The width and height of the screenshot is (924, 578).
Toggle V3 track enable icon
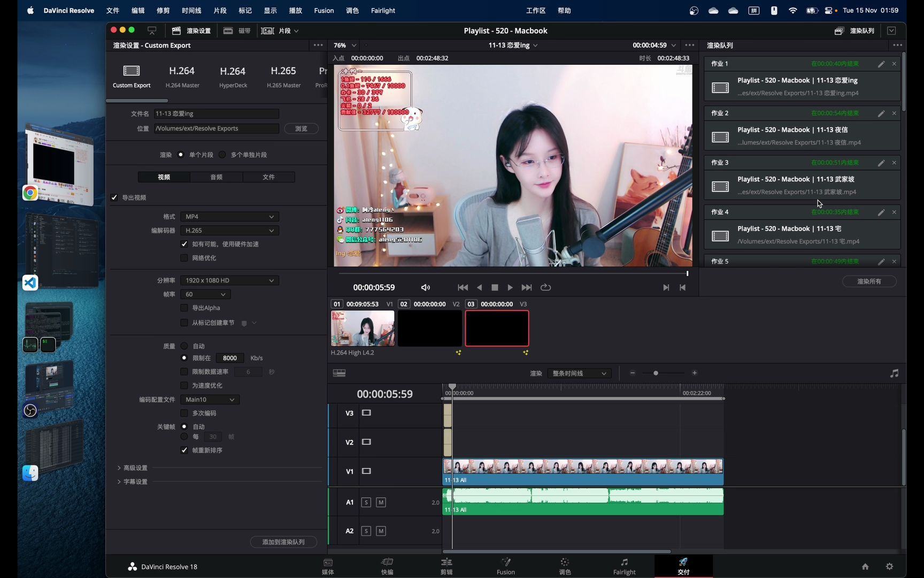tap(366, 413)
